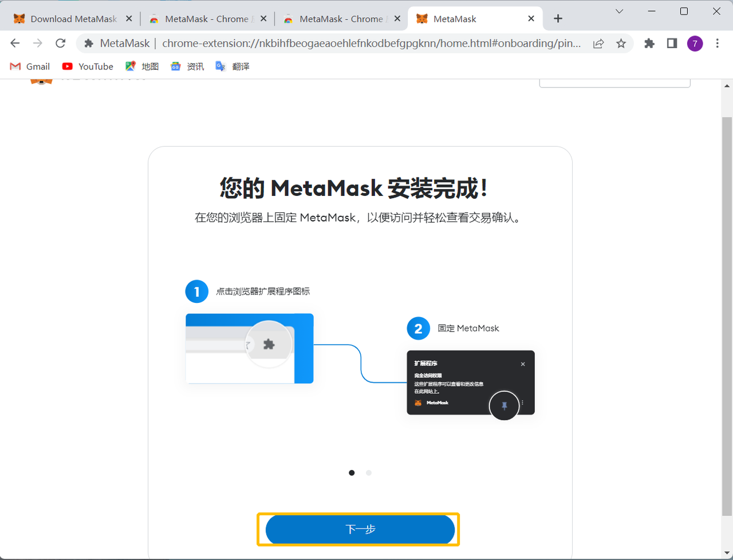This screenshot has width=733, height=560.
Task: Select the second carousel dot
Action: 369,473
